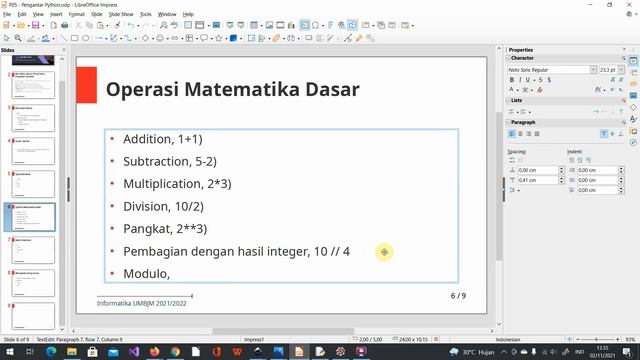This screenshot has height=360, width=640.
Task: Click the Windows Start button
Action: [9, 351]
